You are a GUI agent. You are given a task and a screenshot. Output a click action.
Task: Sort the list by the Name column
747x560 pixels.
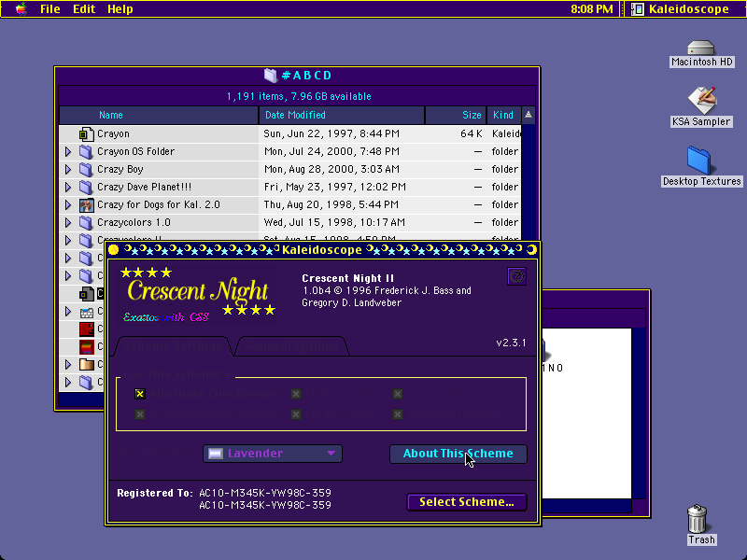click(159, 115)
